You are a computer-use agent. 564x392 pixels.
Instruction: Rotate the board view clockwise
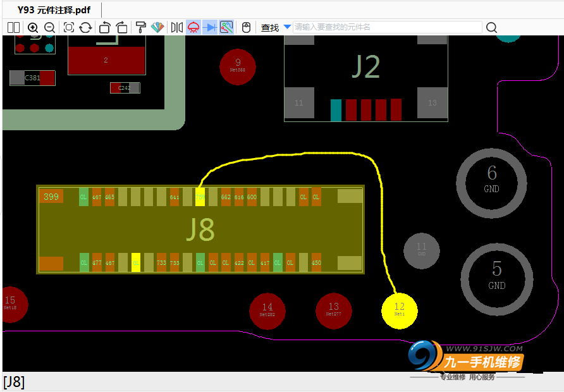click(122, 27)
